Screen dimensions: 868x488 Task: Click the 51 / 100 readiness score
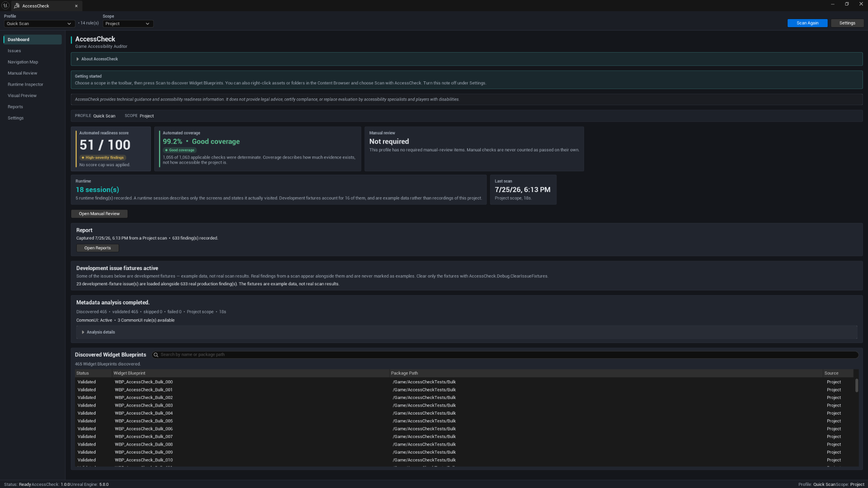[105, 145]
